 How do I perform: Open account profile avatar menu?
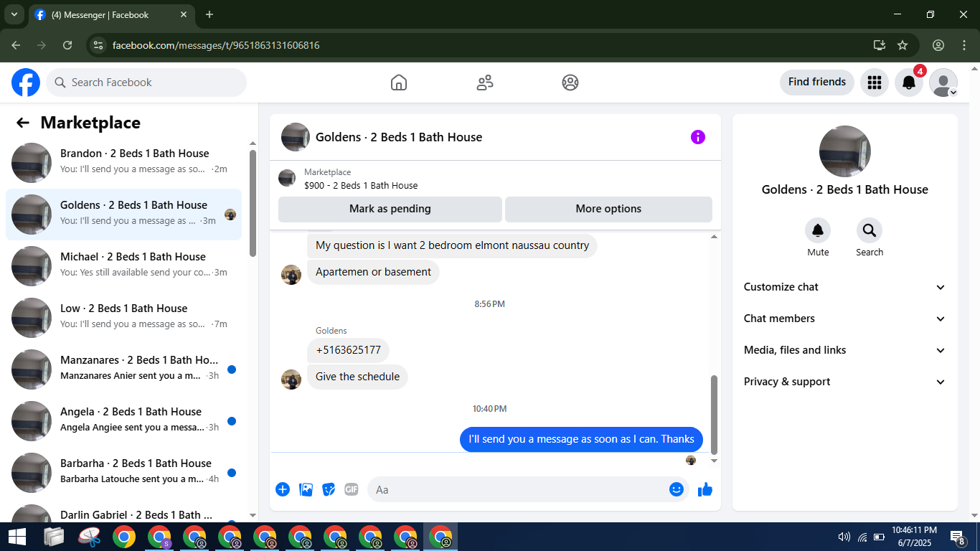(943, 83)
